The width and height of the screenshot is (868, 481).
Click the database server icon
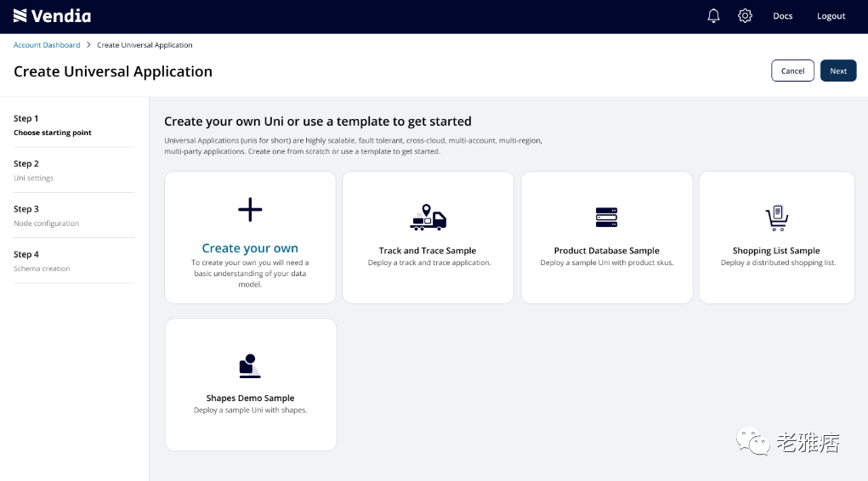[606, 217]
